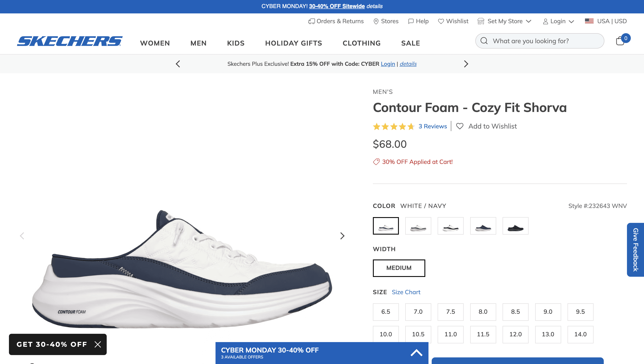The height and width of the screenshot is (364, 644).
Task: Close the Get 30-40% Off popup
Action: 98,344
